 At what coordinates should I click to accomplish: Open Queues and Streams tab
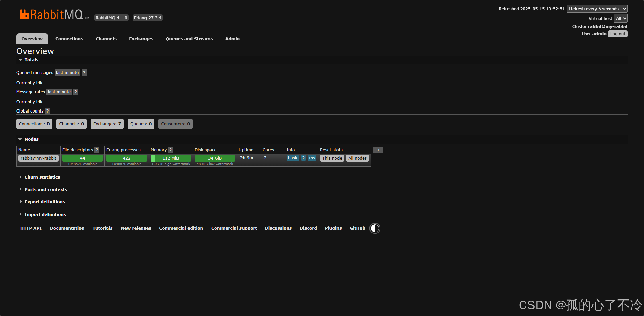[189, 39]
